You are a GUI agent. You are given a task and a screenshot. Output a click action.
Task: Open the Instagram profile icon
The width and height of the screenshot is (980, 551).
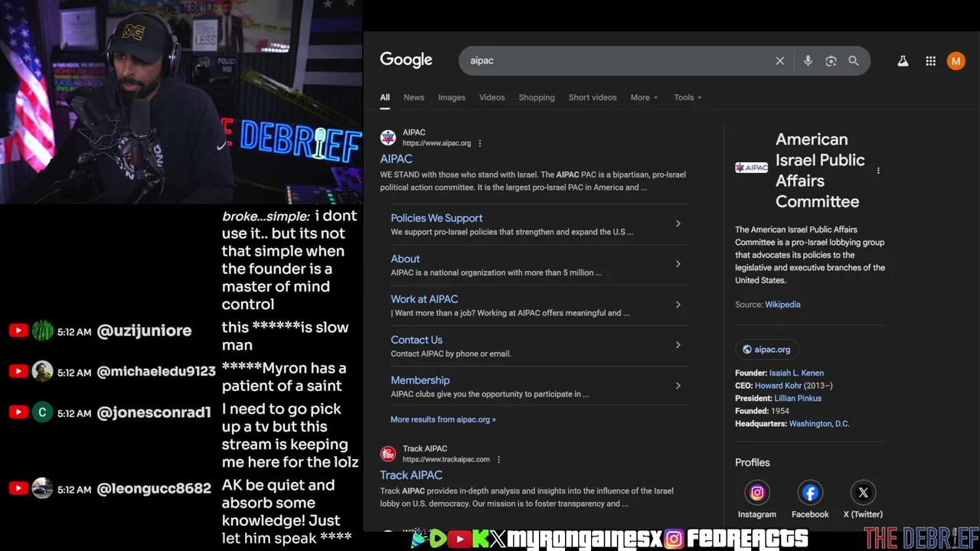pos(757,493)
